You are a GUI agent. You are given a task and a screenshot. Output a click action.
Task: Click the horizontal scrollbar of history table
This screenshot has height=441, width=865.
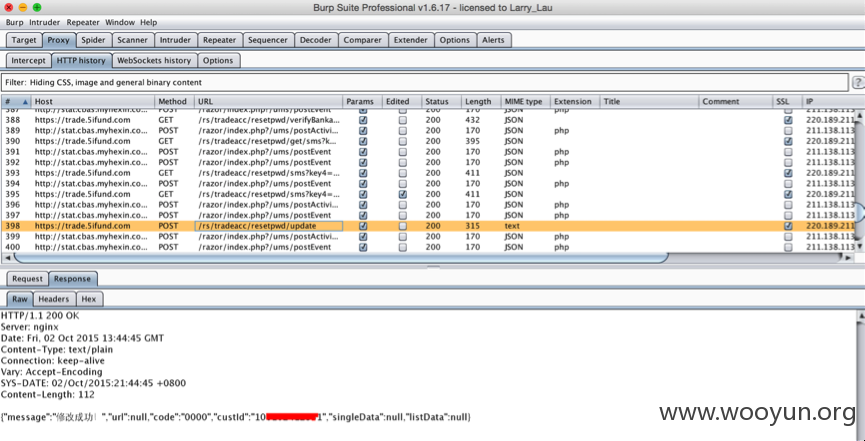[340, 258]
